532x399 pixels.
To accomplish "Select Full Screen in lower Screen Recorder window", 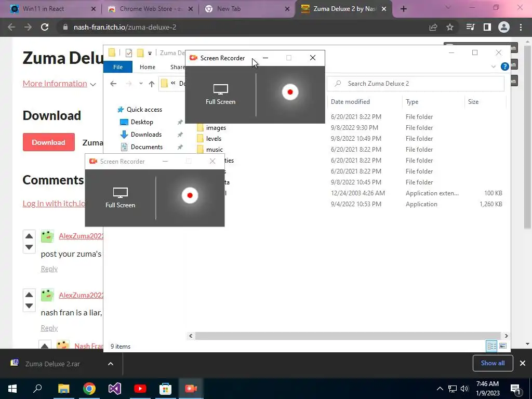I will click(120, 198).
